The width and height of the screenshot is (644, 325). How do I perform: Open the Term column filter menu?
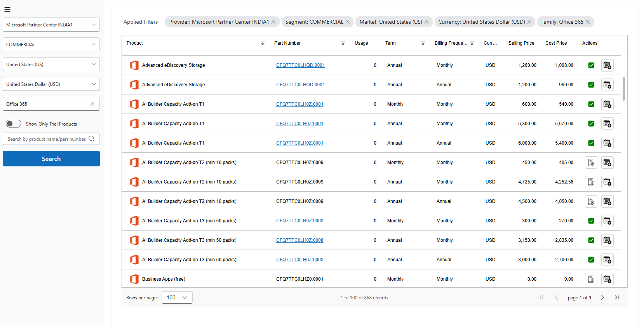click(423, 43)
